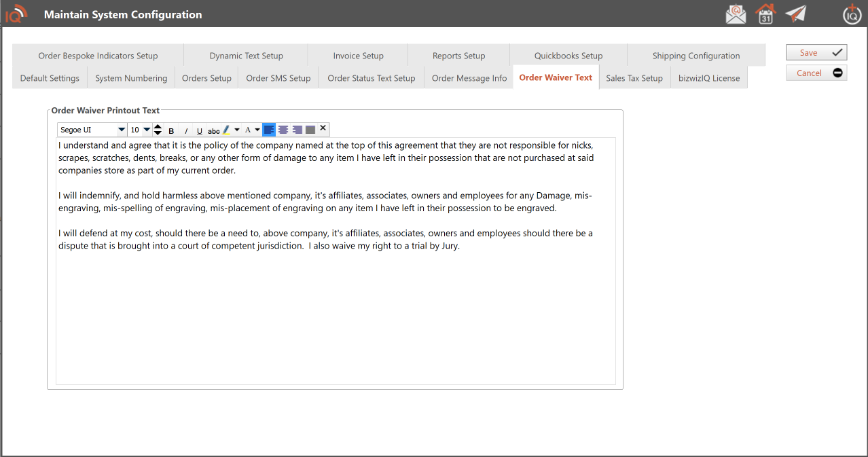Pick the font color A swatch
Screen dimensions: 868x457
(x=248, y=130)
